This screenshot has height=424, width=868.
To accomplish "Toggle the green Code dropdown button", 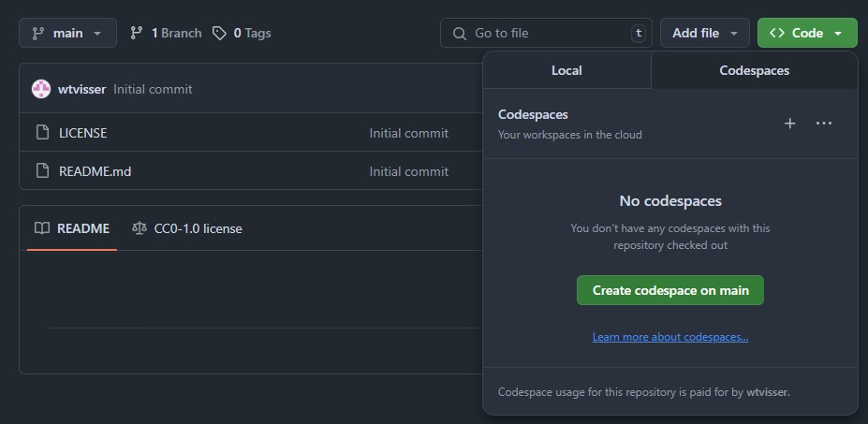I will pos(807,33).
